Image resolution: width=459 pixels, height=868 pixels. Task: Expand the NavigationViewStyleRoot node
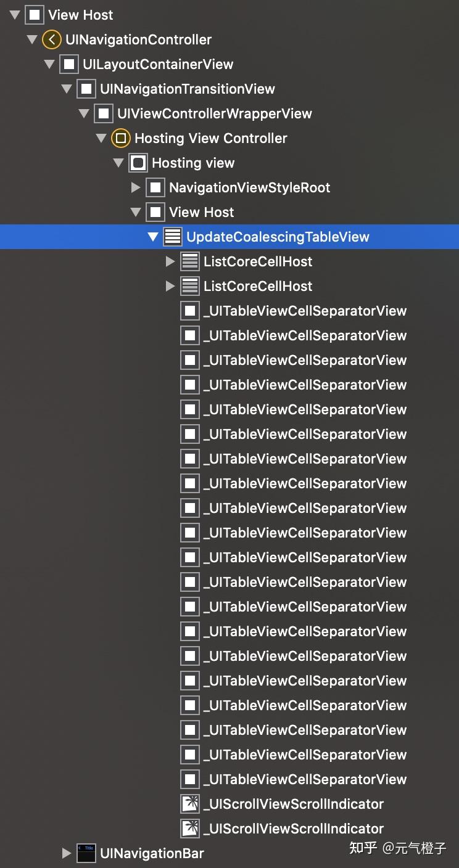click(136, 187)
